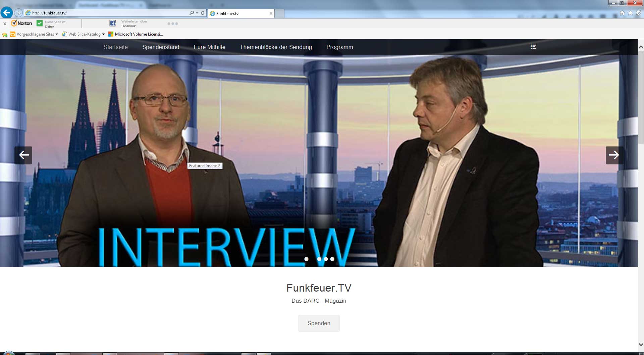Expand the address bar autocomplete dropdown arrow
The height and width of the screenshot is (355, 644).
click(197, 13)
